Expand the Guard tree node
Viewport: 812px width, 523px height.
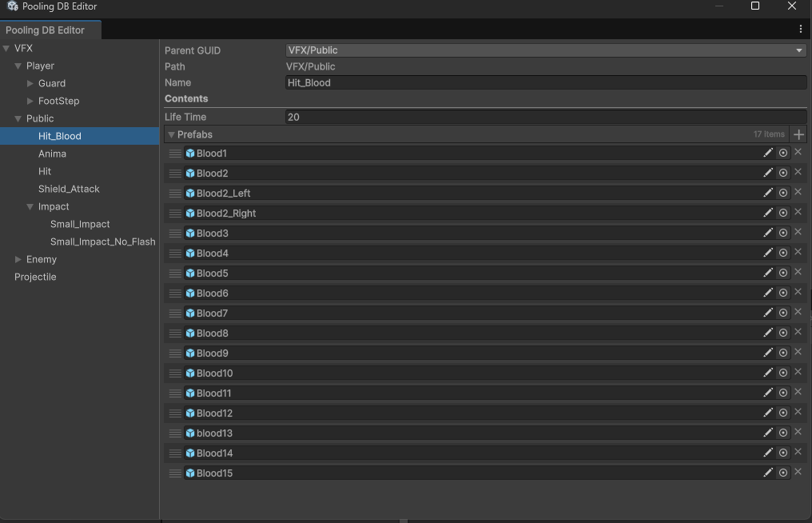pos(30,83)
